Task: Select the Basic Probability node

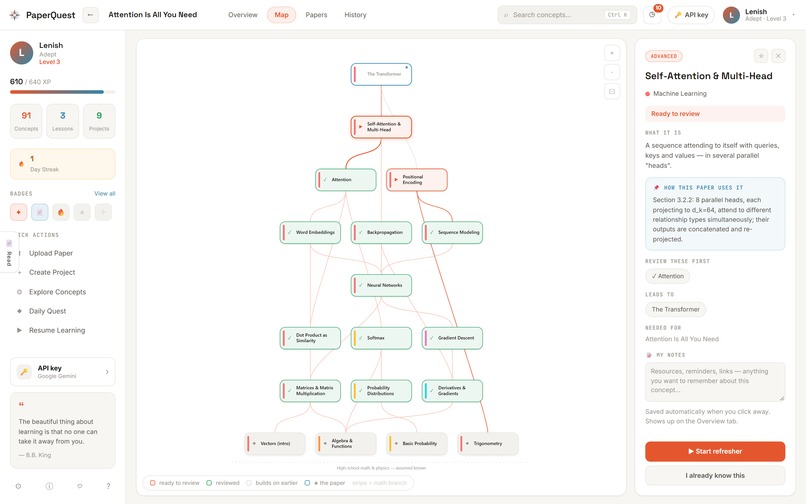Action: [x=416, y=443]
